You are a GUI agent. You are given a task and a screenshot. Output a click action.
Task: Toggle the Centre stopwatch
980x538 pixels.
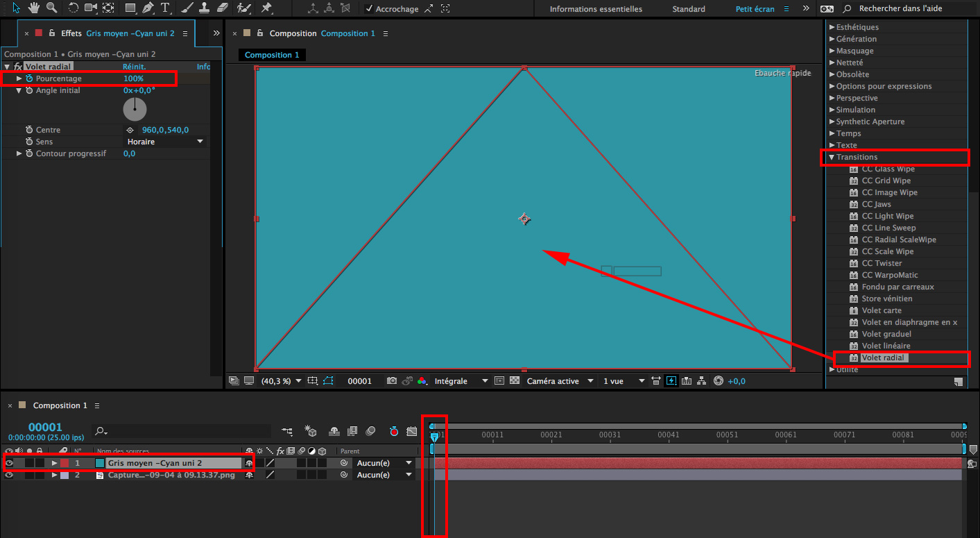click(x=29, y=130)
